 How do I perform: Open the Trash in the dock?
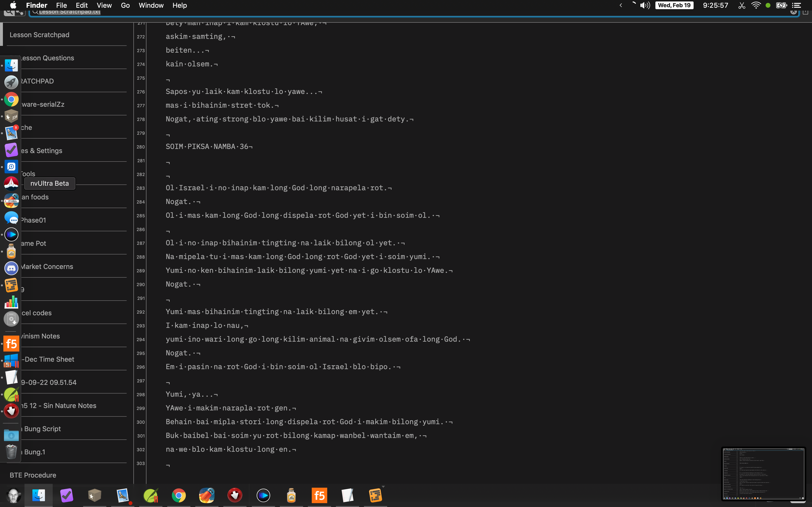(11, 452)
